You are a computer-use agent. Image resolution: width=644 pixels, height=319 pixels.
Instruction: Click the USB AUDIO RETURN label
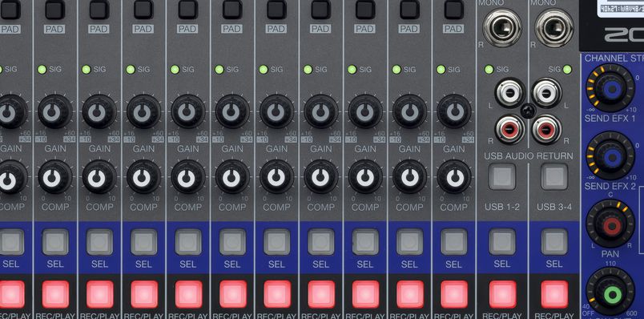tap(528, 156)
